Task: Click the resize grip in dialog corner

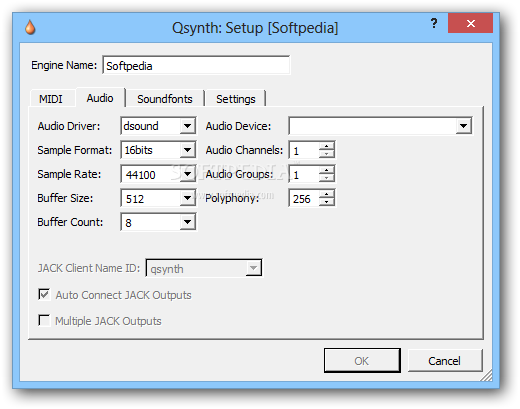Action: [487, 376]
